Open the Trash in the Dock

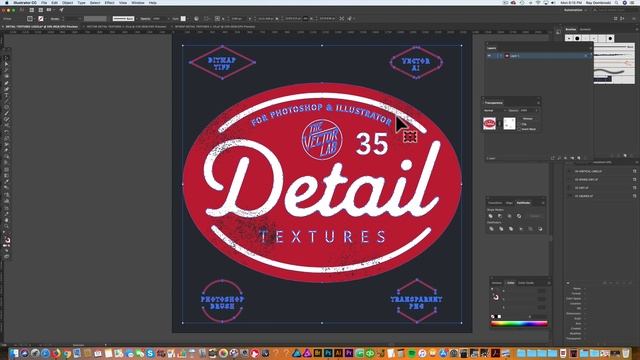pyautogui.click(x=626, y=353)
